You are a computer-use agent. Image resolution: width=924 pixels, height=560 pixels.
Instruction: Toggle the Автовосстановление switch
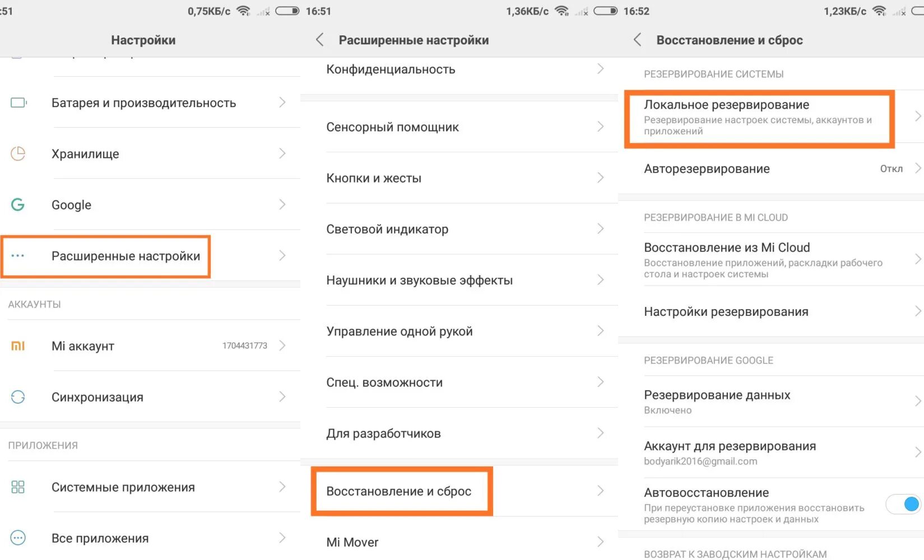tap(904, 504)
